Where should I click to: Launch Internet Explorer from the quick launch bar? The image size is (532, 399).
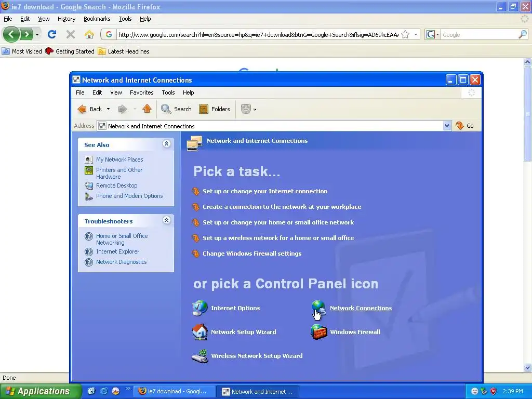pos(104,391)
